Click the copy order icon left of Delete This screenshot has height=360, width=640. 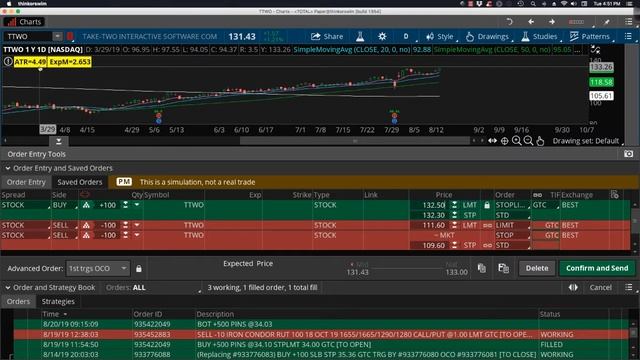coord(482,268)
